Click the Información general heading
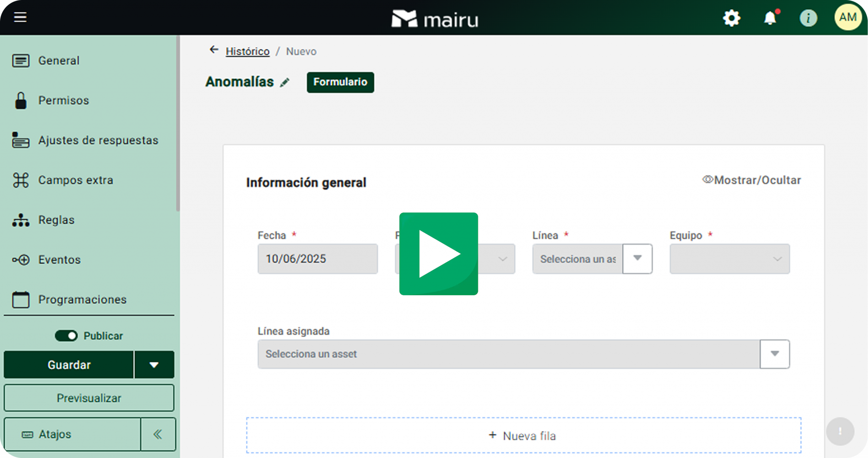Viewport: 868px width, 458px height. click(x=306, y=183)
